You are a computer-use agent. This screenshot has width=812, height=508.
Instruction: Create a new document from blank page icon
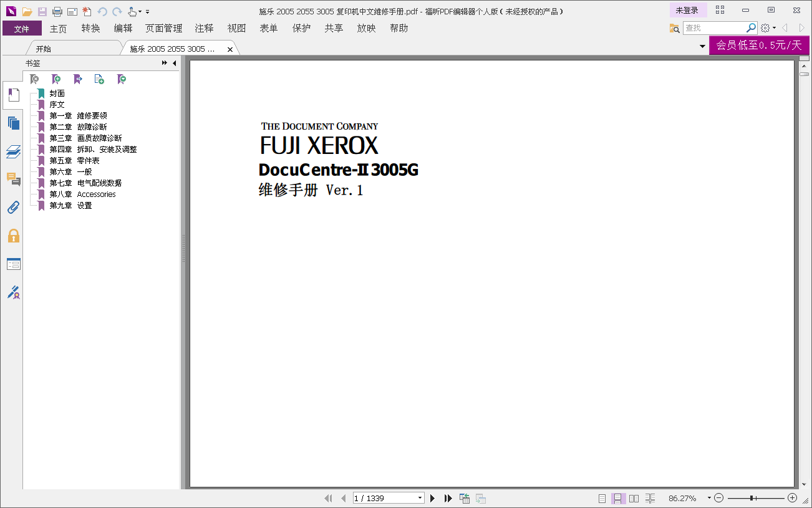[87, 11]
